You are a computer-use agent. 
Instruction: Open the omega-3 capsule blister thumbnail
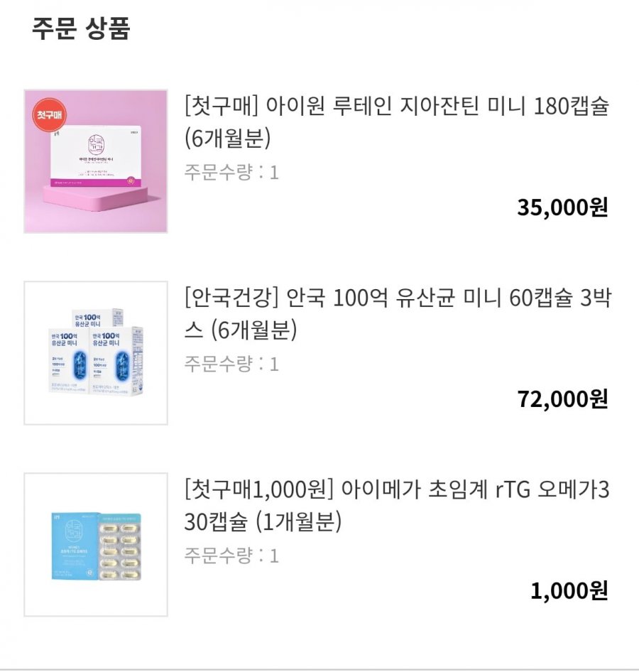click(x=96, y=545)
